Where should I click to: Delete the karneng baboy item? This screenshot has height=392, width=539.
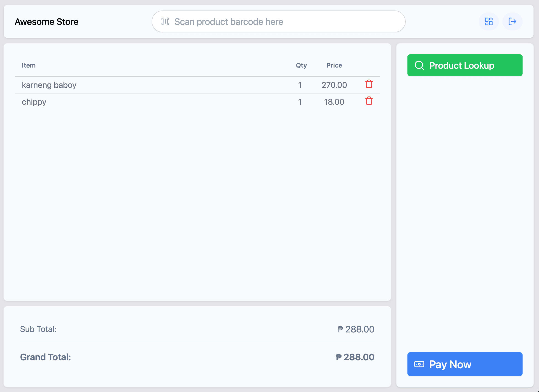pyautogui.click(x=369, y=84)
